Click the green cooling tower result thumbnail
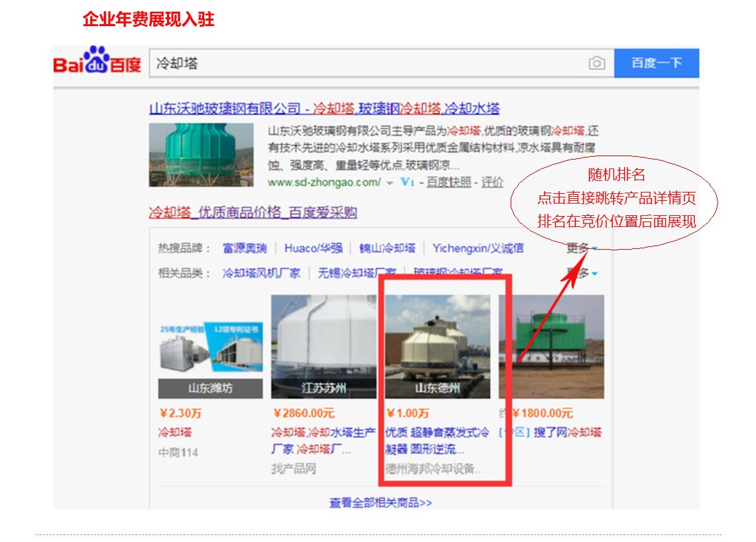Viewport: 756px width, 542px height. 201,155
